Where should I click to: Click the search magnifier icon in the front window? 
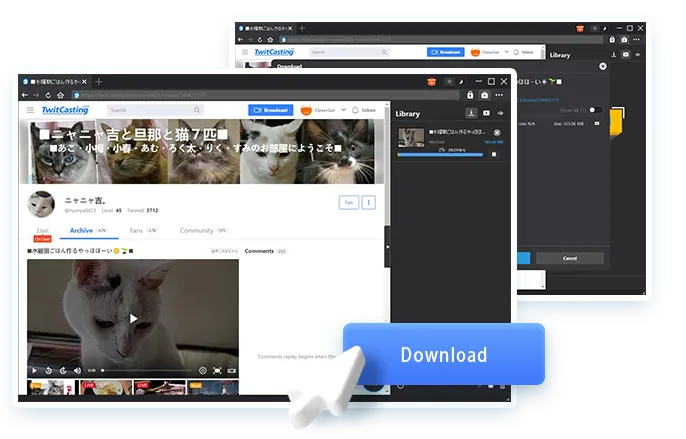coord(197,110)
